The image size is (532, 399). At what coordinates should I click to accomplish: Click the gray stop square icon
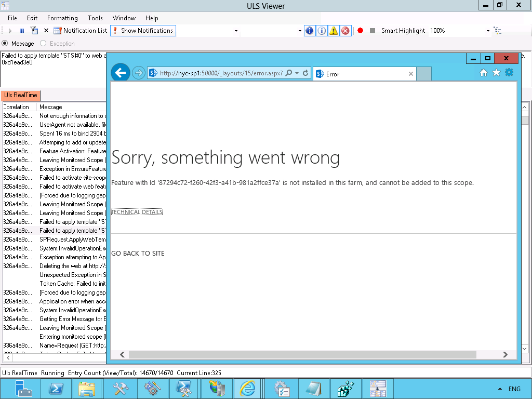(x=372, y=31)
